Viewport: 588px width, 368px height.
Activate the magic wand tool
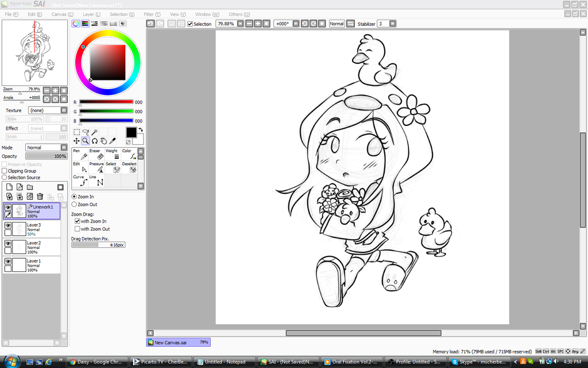[95, 132]
